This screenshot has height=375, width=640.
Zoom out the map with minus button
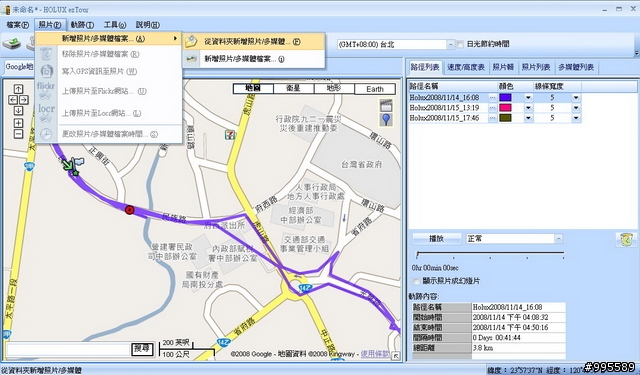[x=18, y=134]
